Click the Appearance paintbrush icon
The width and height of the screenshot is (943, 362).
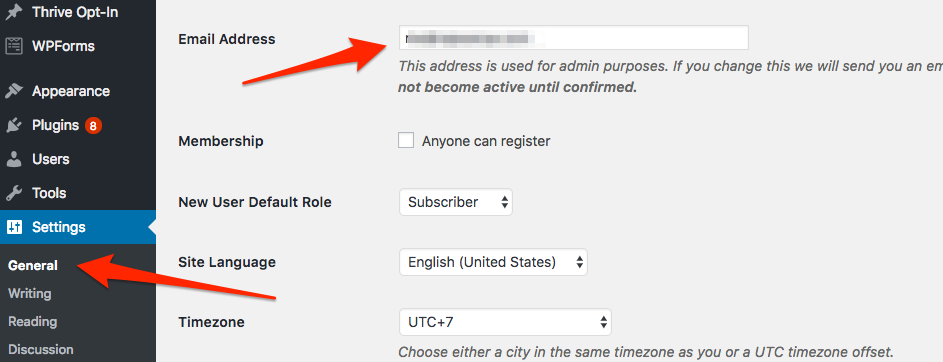[14, 91]
